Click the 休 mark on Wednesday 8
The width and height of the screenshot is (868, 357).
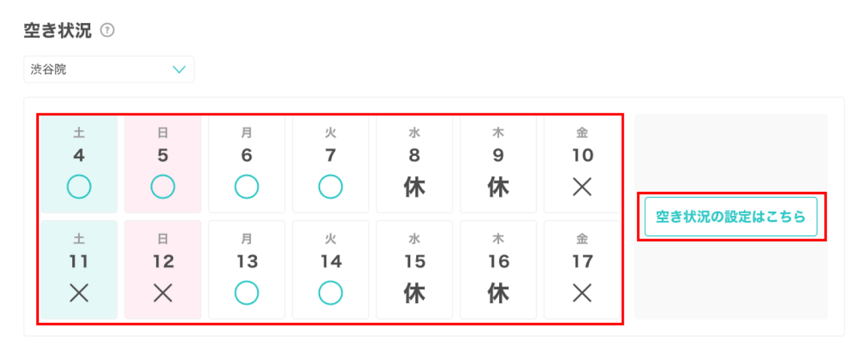(x=414, y=187)
